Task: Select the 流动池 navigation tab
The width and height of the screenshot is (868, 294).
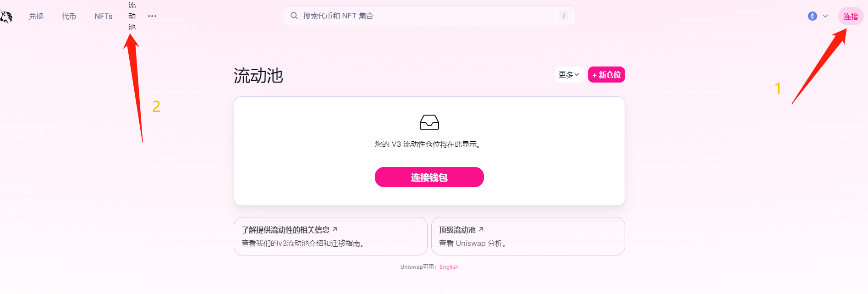Action: click(132, 17)
